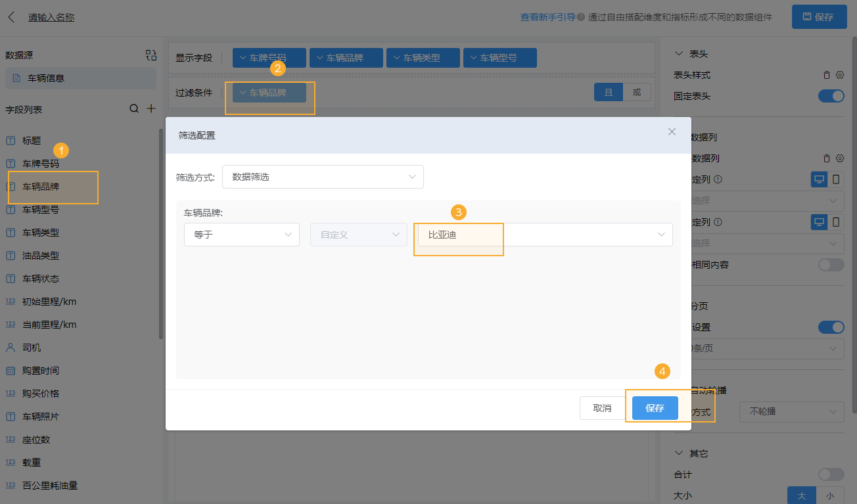Open the 等于 condition dropdown
This screenshot has width=857, height=504.
(x=241, y=234)
